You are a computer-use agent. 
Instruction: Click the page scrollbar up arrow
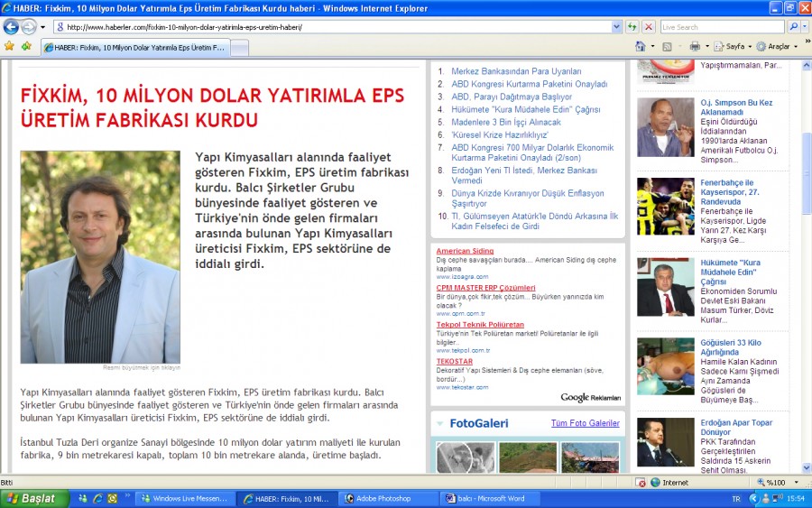[x=807, y=65]
